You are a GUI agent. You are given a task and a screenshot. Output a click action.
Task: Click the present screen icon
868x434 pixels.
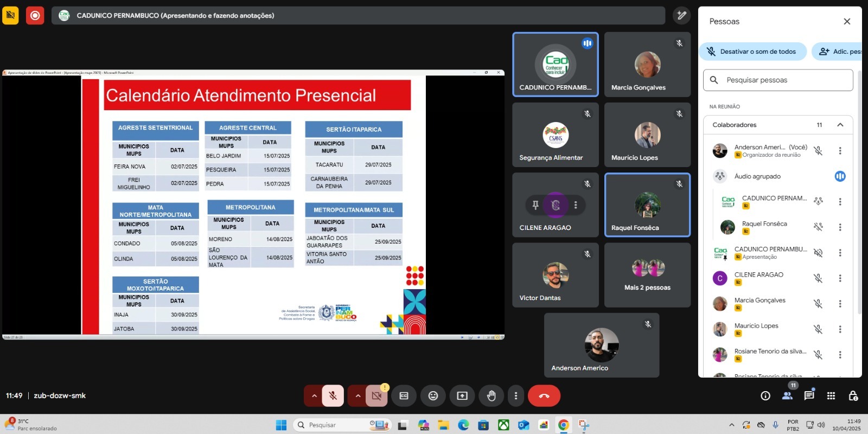tap(462, 396)
